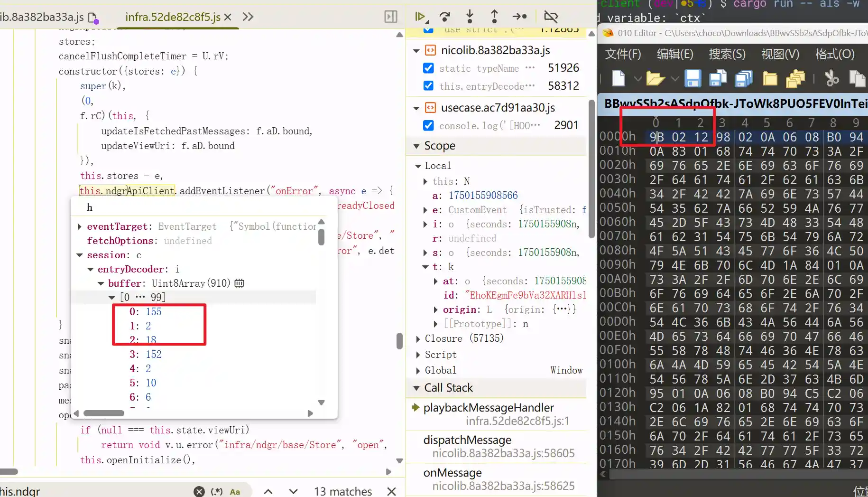Disable the console.log breakpoint checkbox

tap(428, 125)
